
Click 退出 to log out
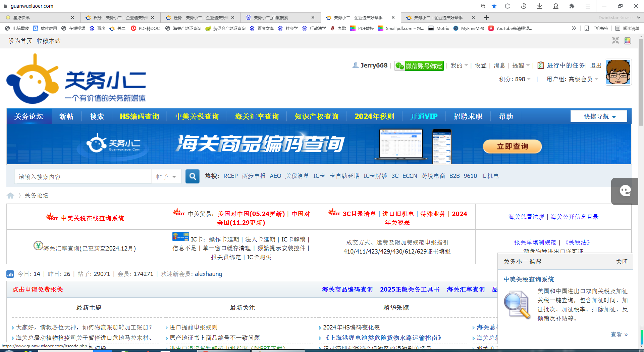596,65
